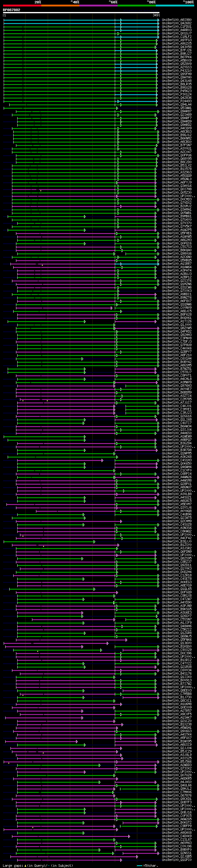Click the purple ~60% identity legend segment
This screenshot has width=197, height=868.
pyautogui.click(x=99, y=6)
